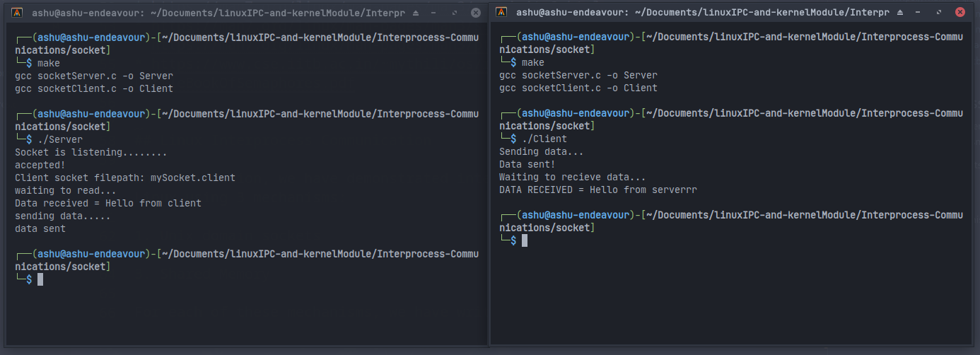Click the 'data sent' line in left terminal

pos(40,228)
